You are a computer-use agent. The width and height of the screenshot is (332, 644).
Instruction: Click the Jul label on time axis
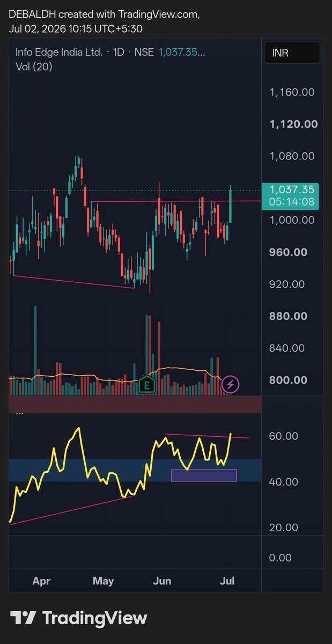tap(227, 581)
